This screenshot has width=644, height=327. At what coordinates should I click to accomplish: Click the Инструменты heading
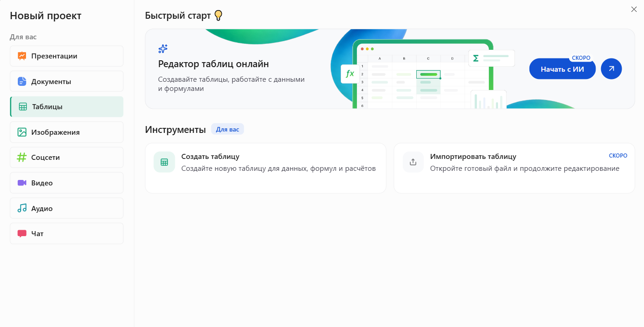point(175,129)
